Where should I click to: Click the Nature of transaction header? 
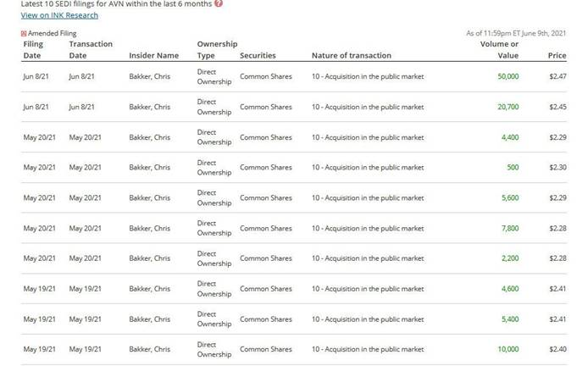click(351, 55)
